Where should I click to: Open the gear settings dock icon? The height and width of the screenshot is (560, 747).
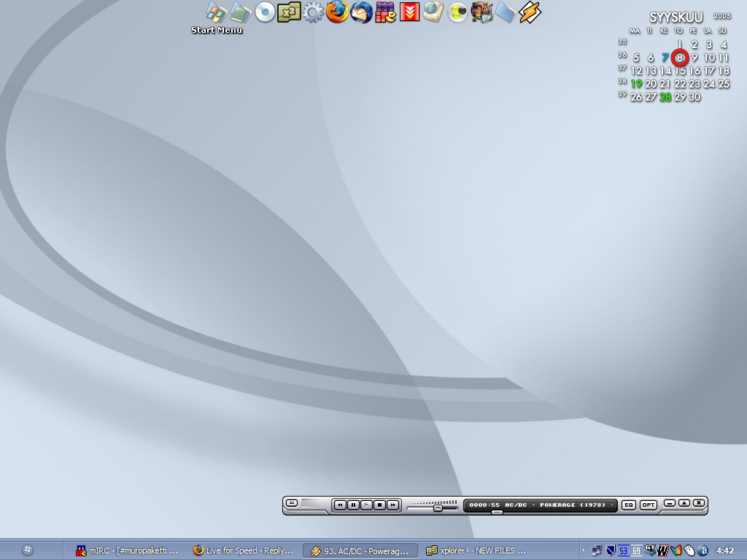coord(313,13)
